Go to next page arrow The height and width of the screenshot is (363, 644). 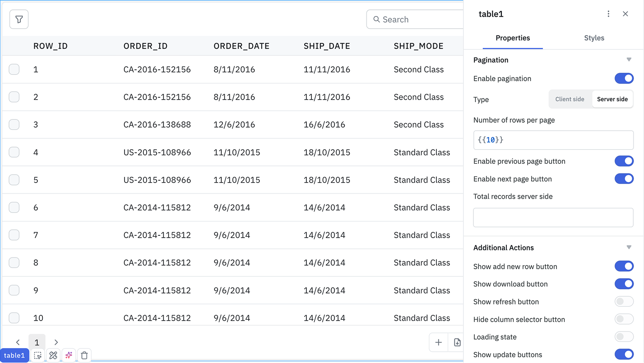pyautogui.click(x=56, y=343)
